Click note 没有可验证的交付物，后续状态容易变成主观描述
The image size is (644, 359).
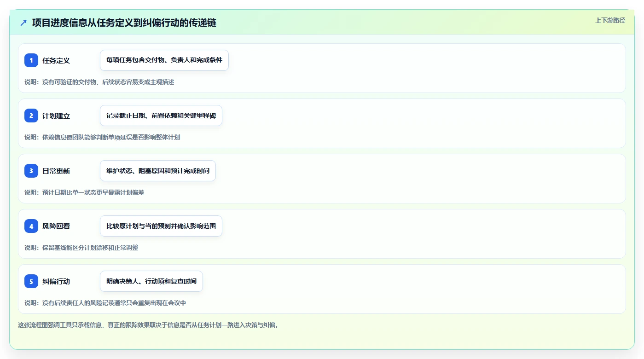(x=99, y=82)
